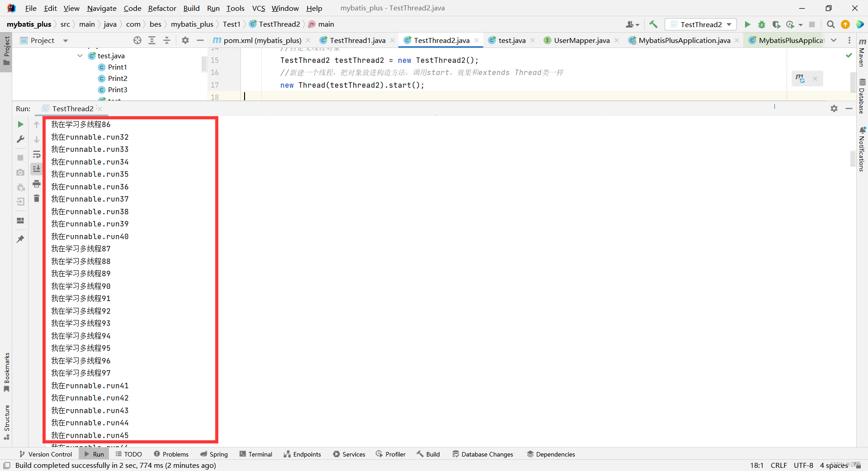868x471 pixels.
Task: Open Project panel options gear
Action: (185, 40)
